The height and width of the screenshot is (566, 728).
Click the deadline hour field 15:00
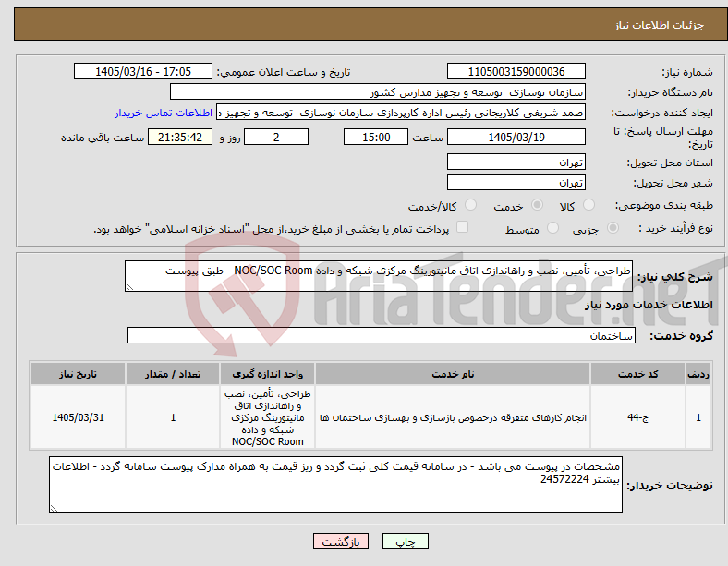point(376,138)
